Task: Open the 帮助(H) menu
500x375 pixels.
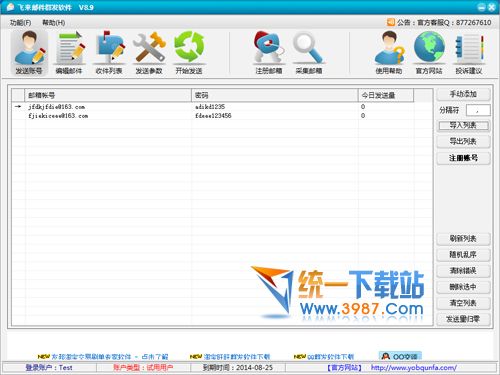Action: (x=53, y=23)
